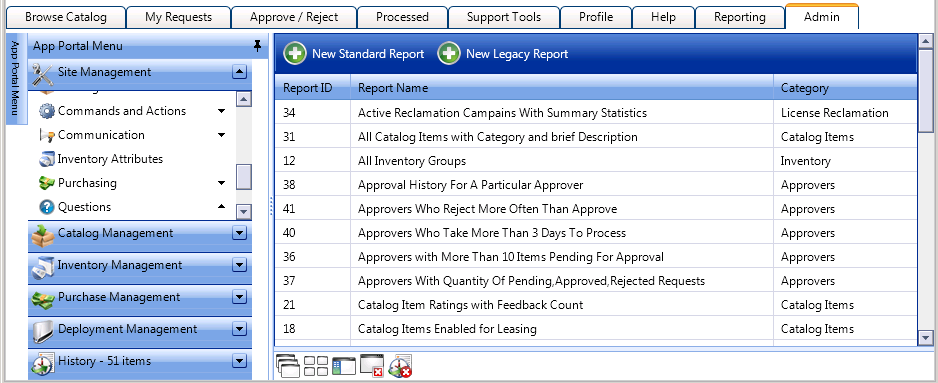
Task: Expand the Communication submenu arrow
Action: click(x=221, y=135)
